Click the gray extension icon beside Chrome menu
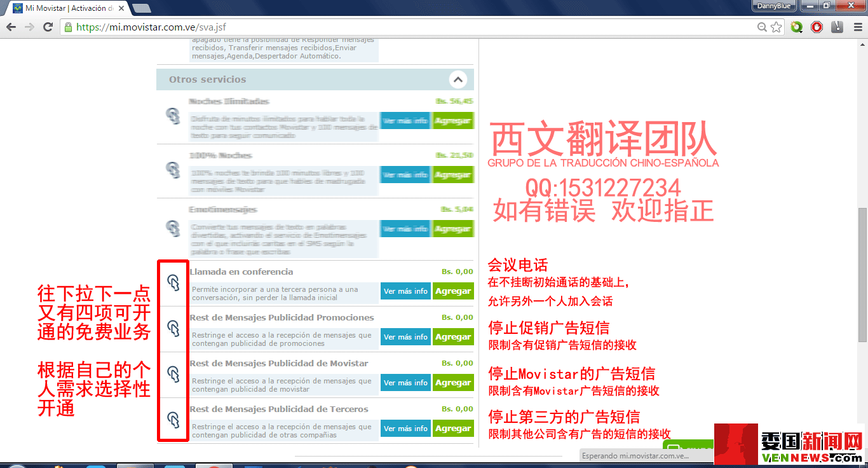Image resolution: width=868 pixels, height=468 pixels. [x=837, y=27]
